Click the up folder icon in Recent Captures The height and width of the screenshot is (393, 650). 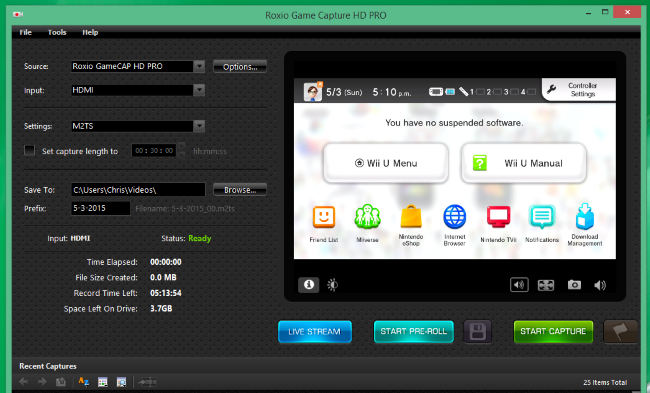[61, 382]
